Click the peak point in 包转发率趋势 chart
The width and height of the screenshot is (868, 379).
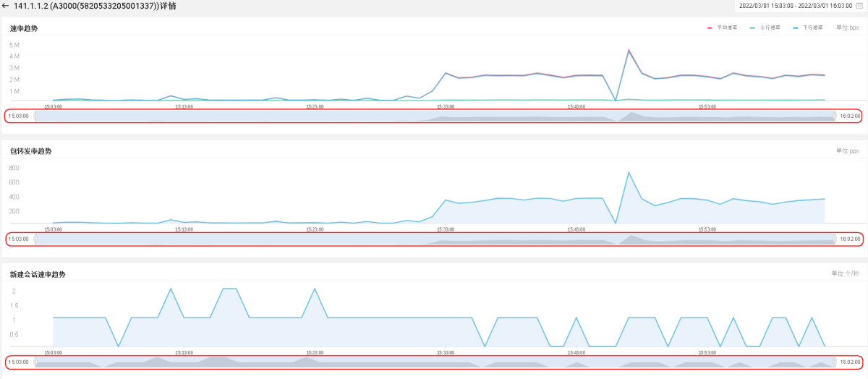629,173
